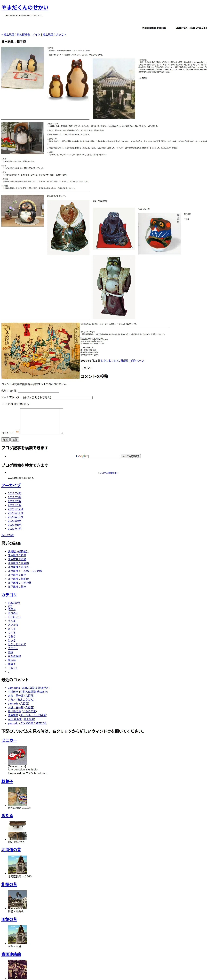Open archive 2021年1月
The image size is (207, 980).
pos(15,505)
